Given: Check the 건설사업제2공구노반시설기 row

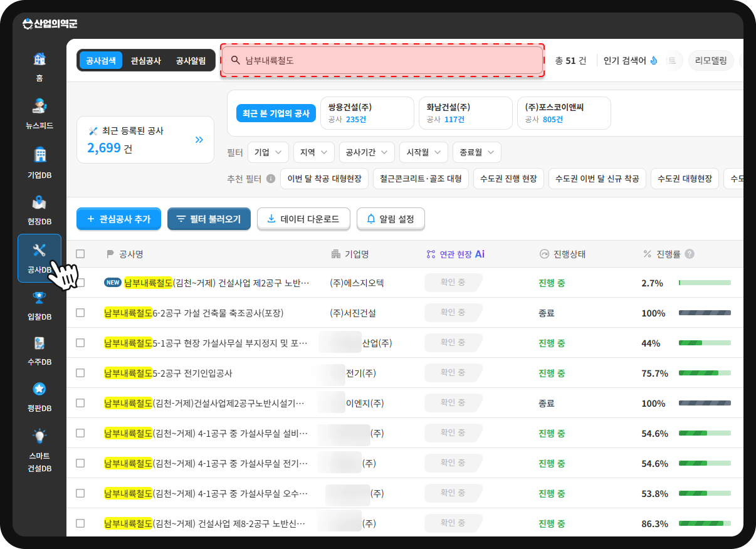Looking at the screenshot, I should 80,403.
